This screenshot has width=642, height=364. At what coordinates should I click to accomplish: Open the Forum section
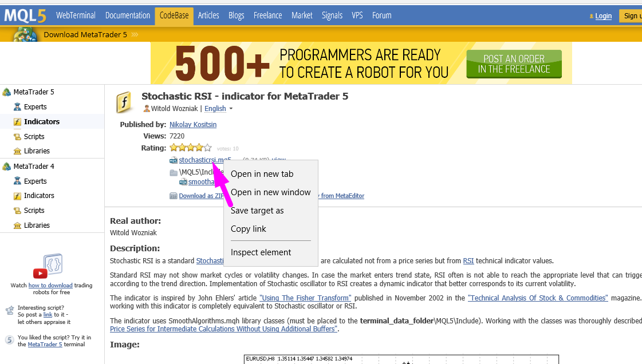coord(381,15)
